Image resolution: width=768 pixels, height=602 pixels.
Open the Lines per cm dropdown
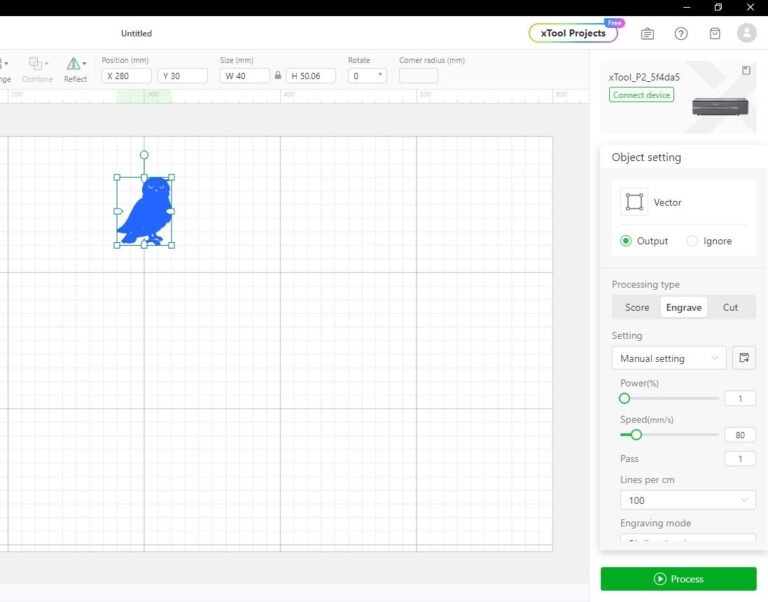[687, 500]
